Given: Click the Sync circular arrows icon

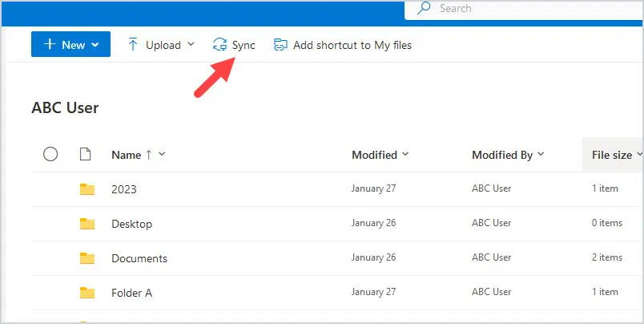Looking at the screenshot, I should [219, 45].
